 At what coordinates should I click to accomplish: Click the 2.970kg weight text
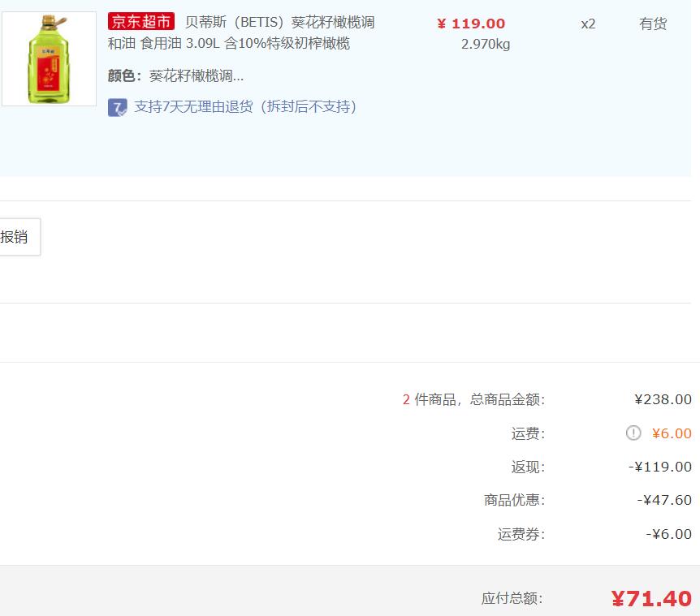point(486,44)
